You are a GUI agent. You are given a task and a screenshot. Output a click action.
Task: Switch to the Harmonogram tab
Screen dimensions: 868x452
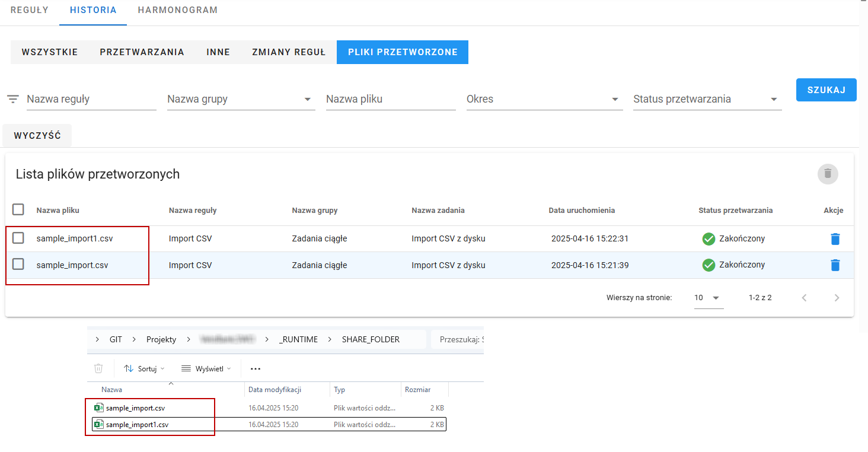tap(177, 10)
